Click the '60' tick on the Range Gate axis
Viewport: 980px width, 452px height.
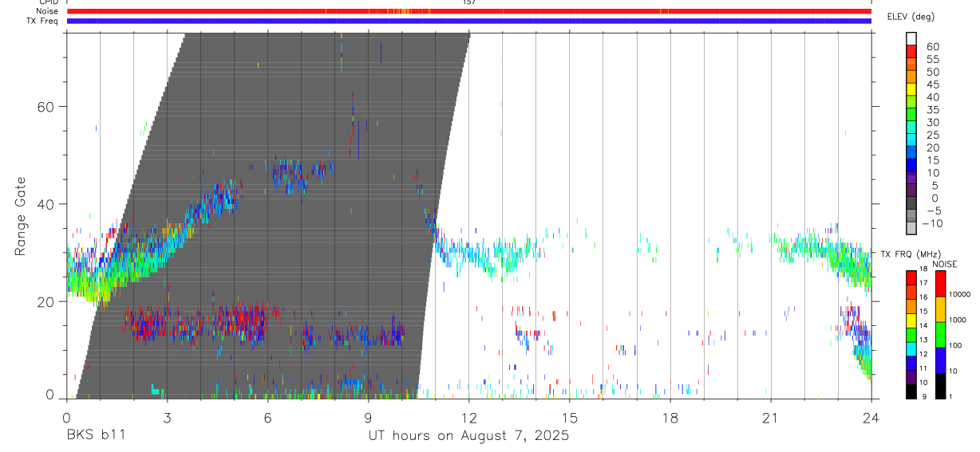[46, 106]
